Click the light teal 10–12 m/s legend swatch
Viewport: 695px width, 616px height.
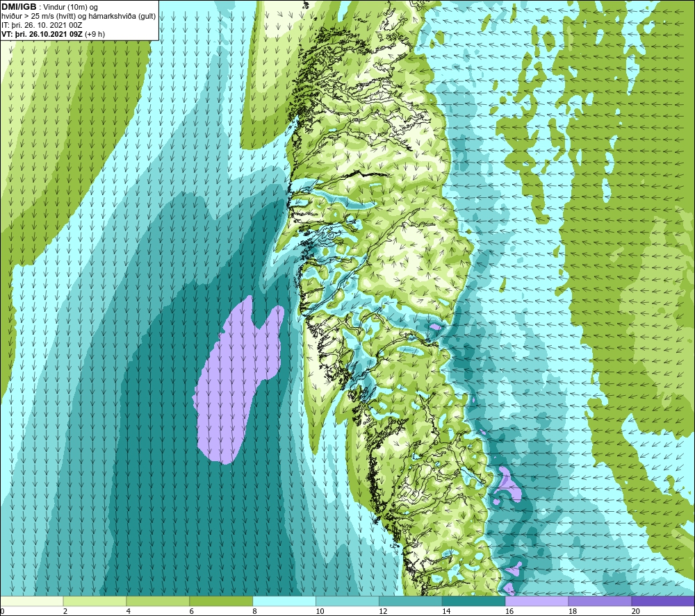(347, 601)
